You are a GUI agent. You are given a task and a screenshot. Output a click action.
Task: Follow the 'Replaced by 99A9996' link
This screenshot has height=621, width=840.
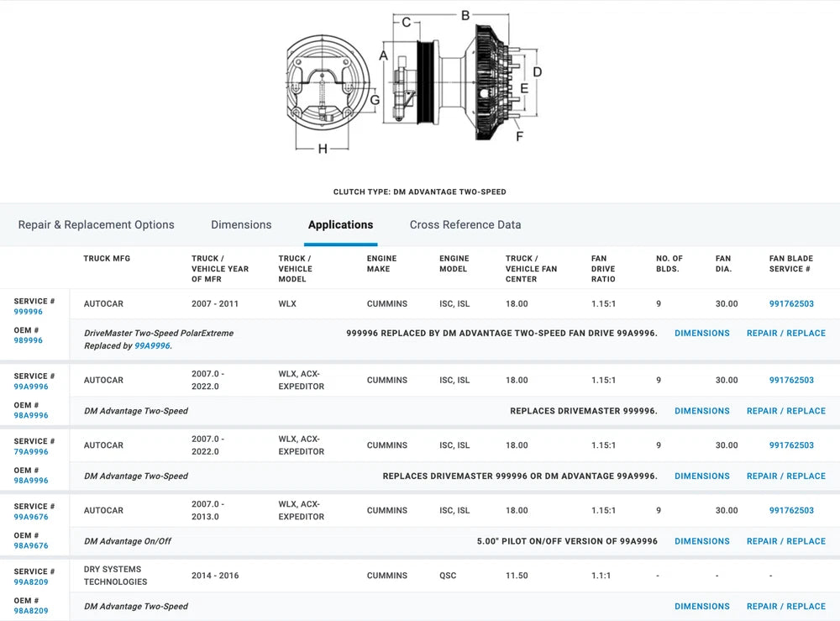coord(152,346)
